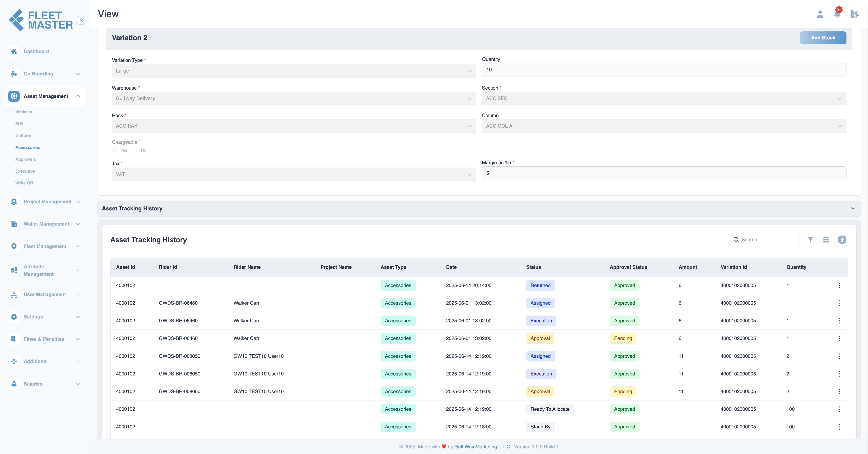Open the Tax dropdown showing VAT
The height and width of the screenshot is (454, 868).
pyautogui.click(x=294, y=174)
